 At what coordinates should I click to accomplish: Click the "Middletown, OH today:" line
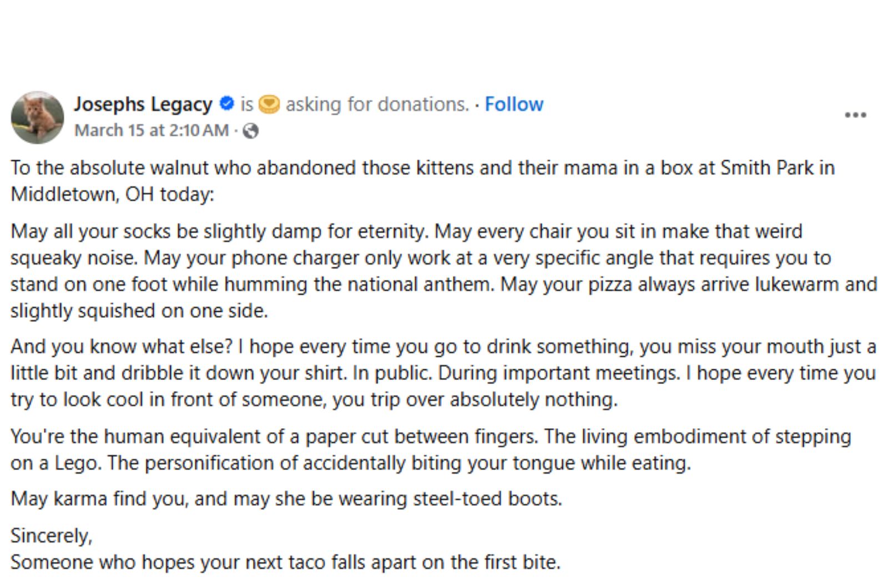(112, 194)
